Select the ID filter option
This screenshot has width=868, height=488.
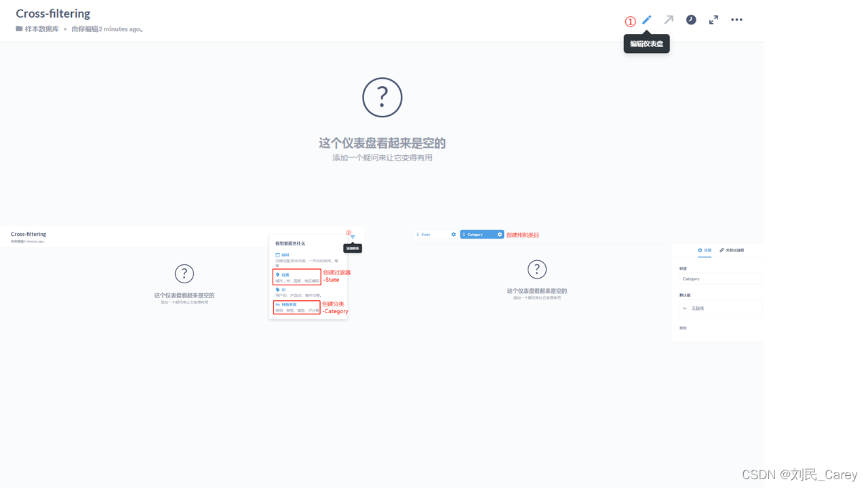click(x=298, y=292)
